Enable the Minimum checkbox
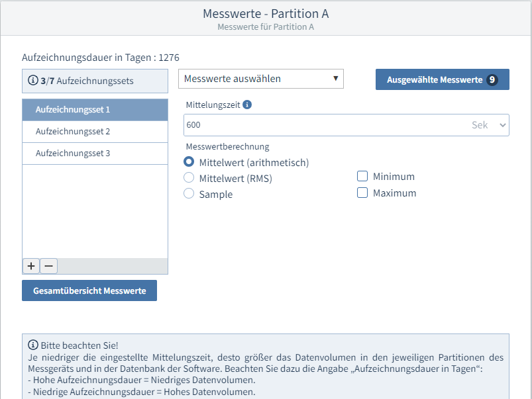Viewport: 532px width, 399px height. [362, 177]
